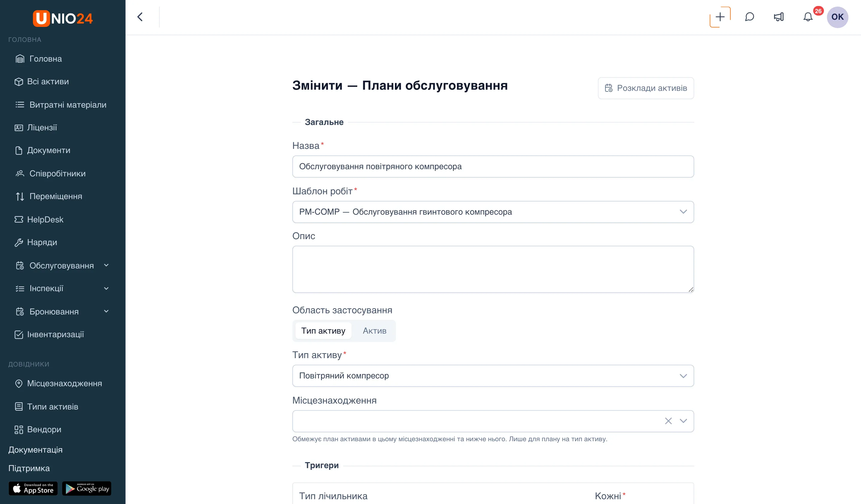Click the Співробітники people icon
This screenshot has height=504, width=861.
(x=20, y=174)
